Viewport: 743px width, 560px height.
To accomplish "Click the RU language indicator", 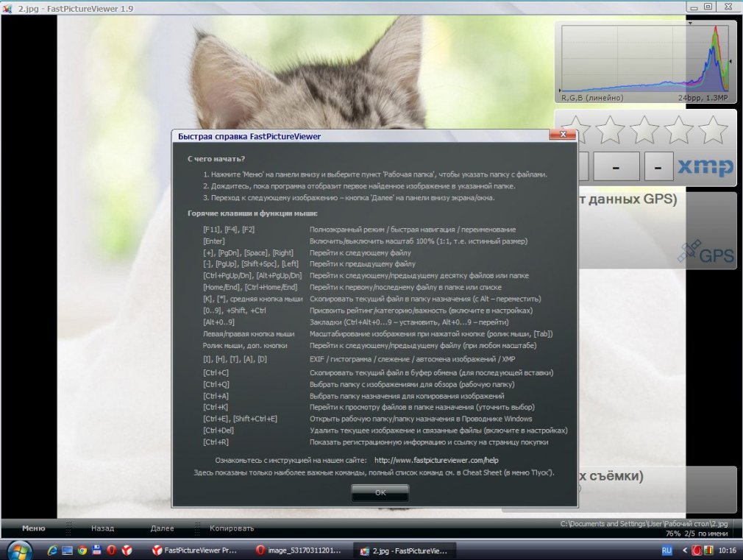I will pos(666,550).
